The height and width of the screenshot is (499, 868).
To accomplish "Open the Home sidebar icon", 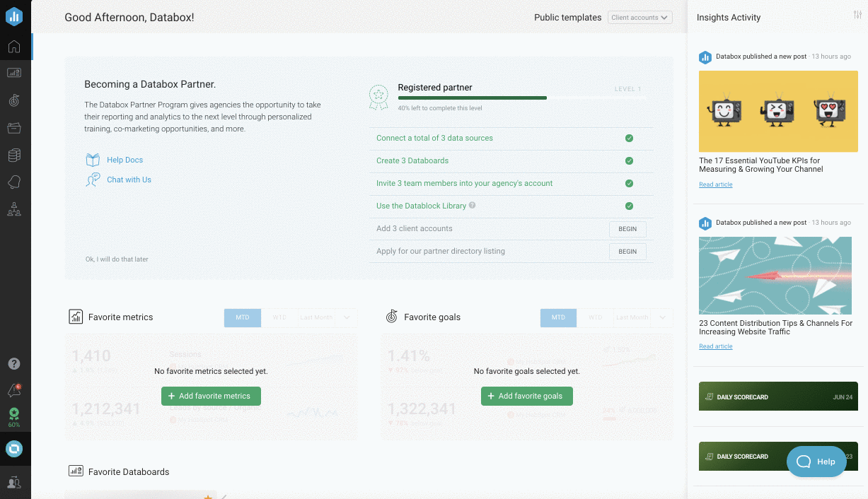I will pyautogui.click(x=14, y=47).
